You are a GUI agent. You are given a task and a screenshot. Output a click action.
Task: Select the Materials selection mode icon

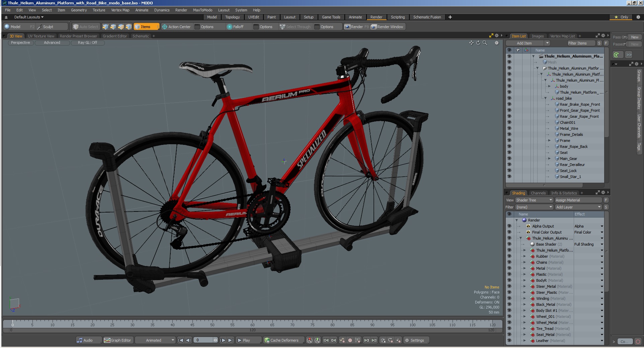tap(129, 27)
